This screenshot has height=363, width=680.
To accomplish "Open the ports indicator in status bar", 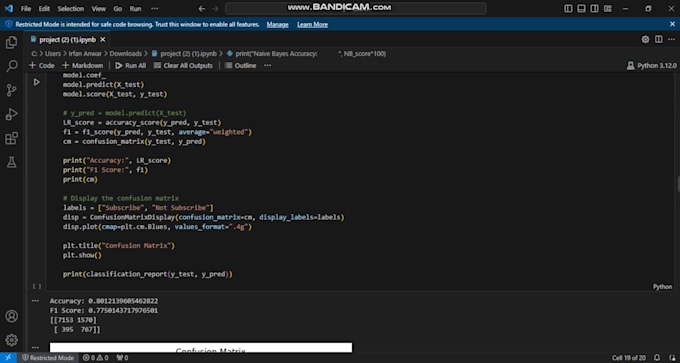I will point(122,358).
